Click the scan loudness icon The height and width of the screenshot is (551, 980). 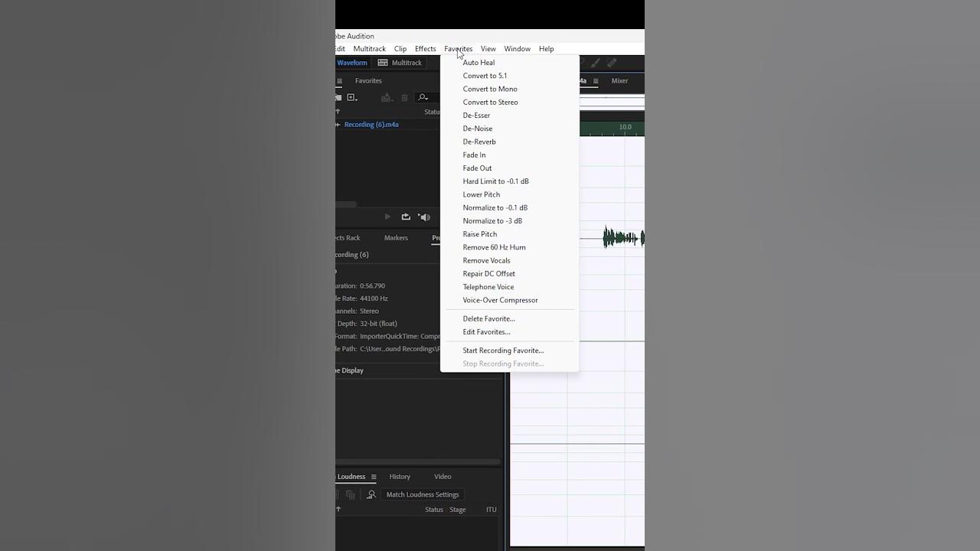(371, 494)
